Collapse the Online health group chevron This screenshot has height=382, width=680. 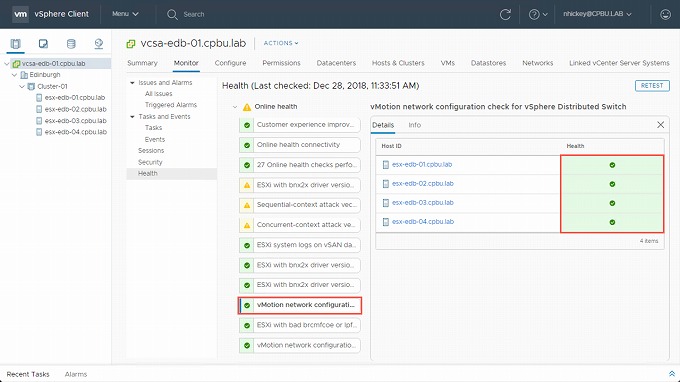[235, 107]
